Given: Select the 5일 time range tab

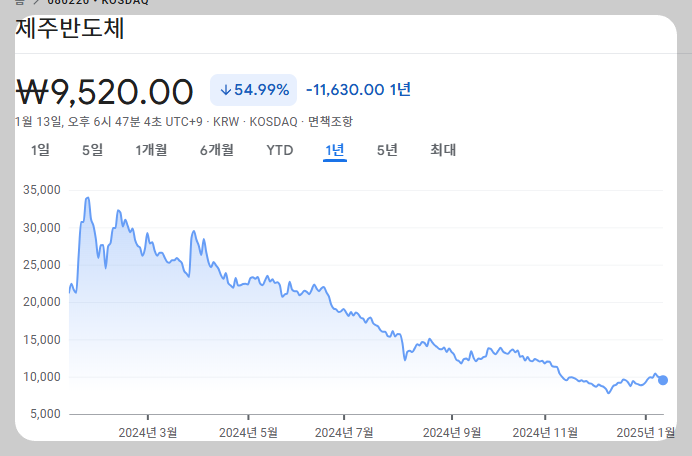Looking at the screenshot, I should pos(92,150).
